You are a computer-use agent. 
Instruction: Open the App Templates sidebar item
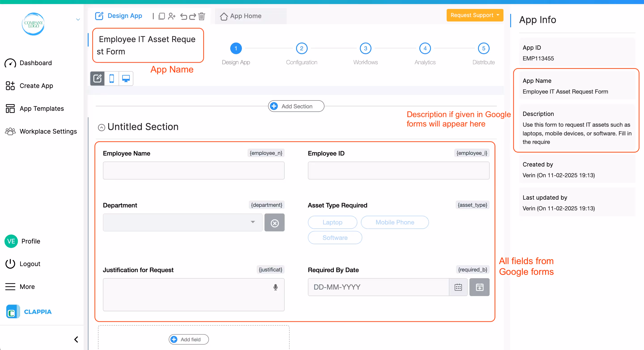click(x=42, y=109)
